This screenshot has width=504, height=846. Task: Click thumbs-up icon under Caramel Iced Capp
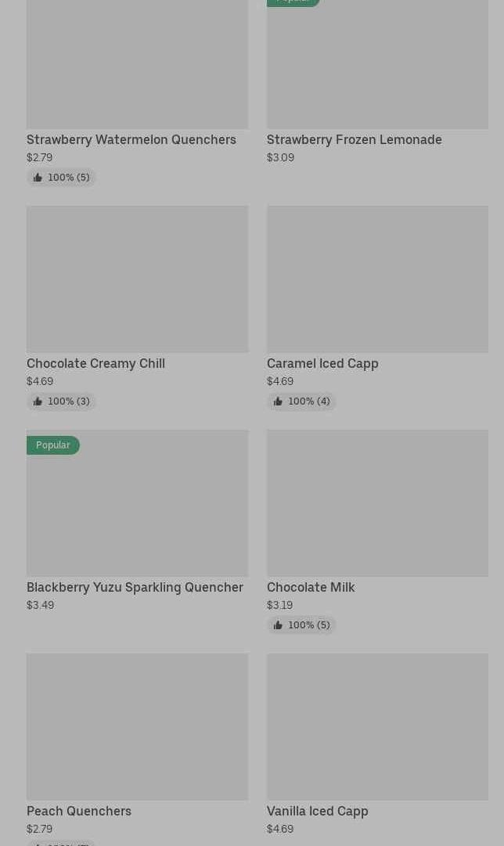tap(278, 401)
